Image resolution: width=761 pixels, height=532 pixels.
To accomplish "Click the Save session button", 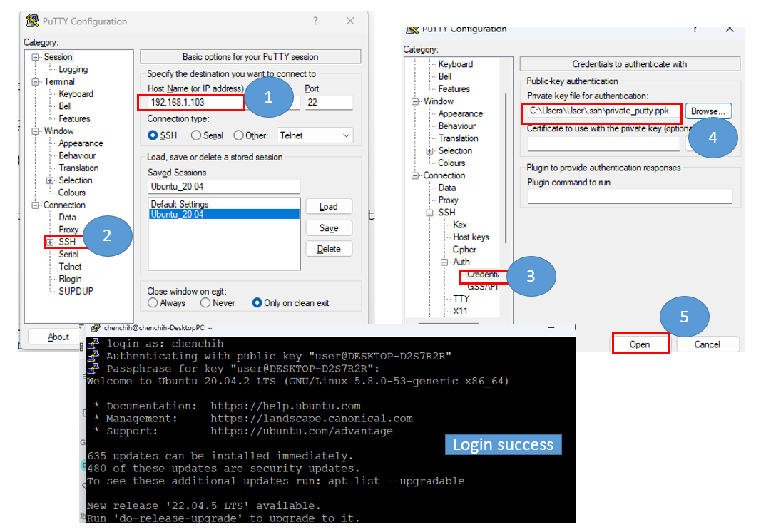I will pyautogui.click(x=329, y=228).
